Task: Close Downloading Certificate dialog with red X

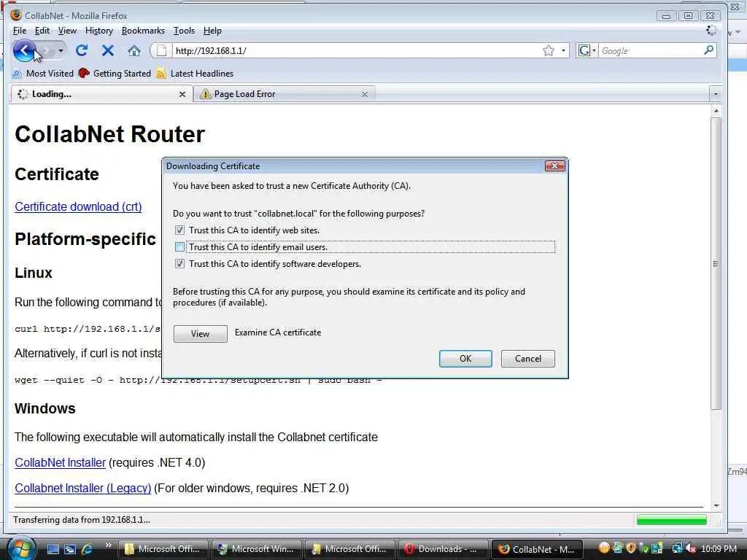Action: click(554, 166)
